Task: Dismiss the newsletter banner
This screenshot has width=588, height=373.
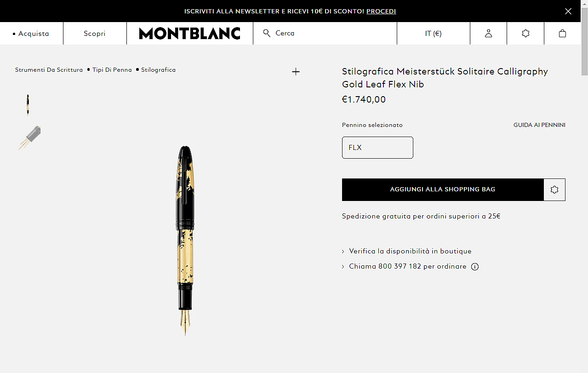Action: [568, 11]
